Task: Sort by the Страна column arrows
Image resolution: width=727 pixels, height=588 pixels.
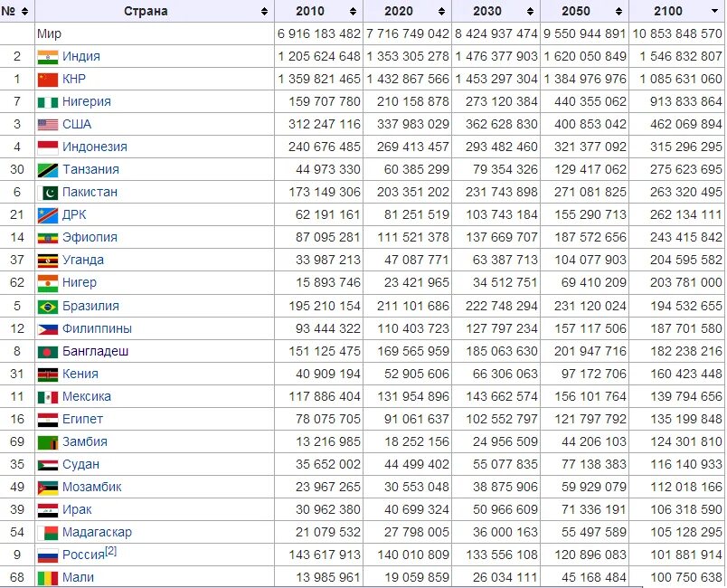Action: (264, 12)
